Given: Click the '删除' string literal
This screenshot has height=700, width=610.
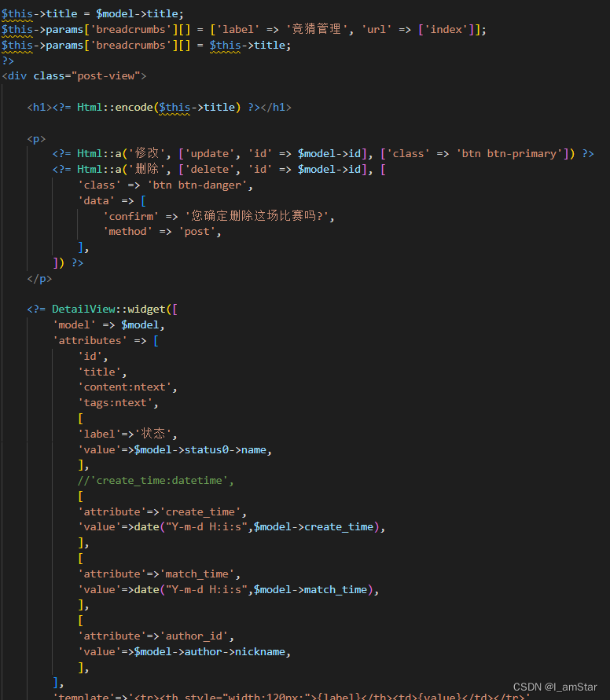Looking at the screenshot, I should coord(147,169).
